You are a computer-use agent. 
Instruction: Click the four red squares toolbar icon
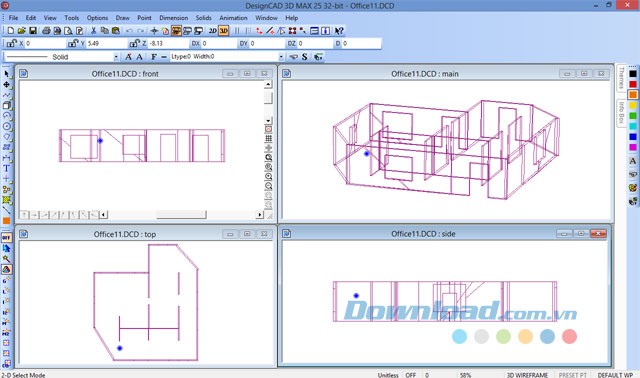[292, 31]
